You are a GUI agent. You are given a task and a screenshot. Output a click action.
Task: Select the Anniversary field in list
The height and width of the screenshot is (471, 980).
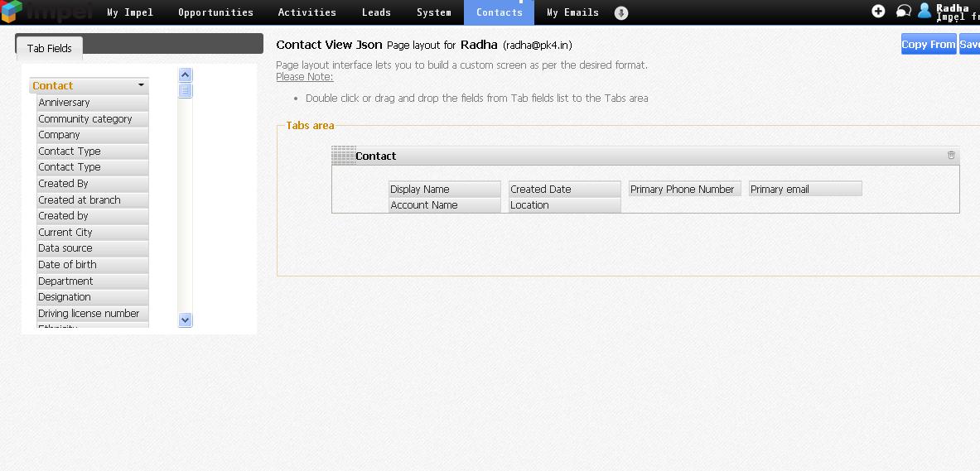[65, 103]
